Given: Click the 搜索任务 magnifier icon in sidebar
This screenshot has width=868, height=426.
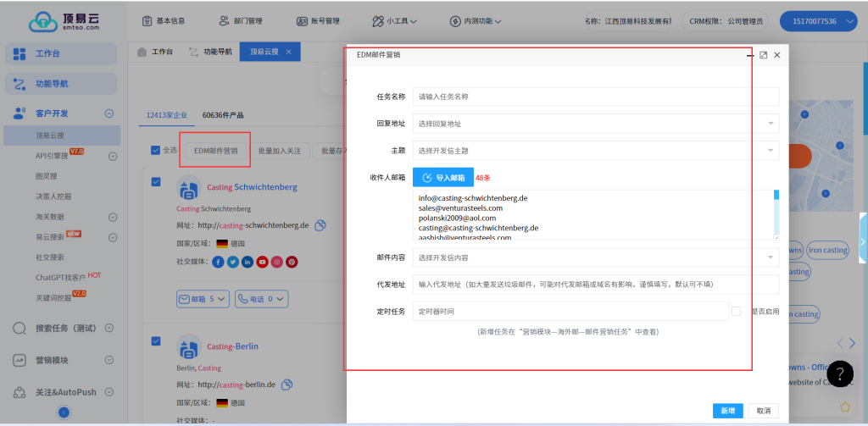Looking at the screenshot, I should point(20,328).
